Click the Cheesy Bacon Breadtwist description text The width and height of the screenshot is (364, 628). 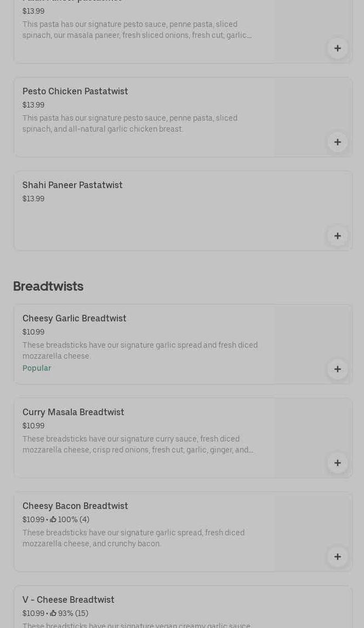pyautogui.click(x=133, y=538)
